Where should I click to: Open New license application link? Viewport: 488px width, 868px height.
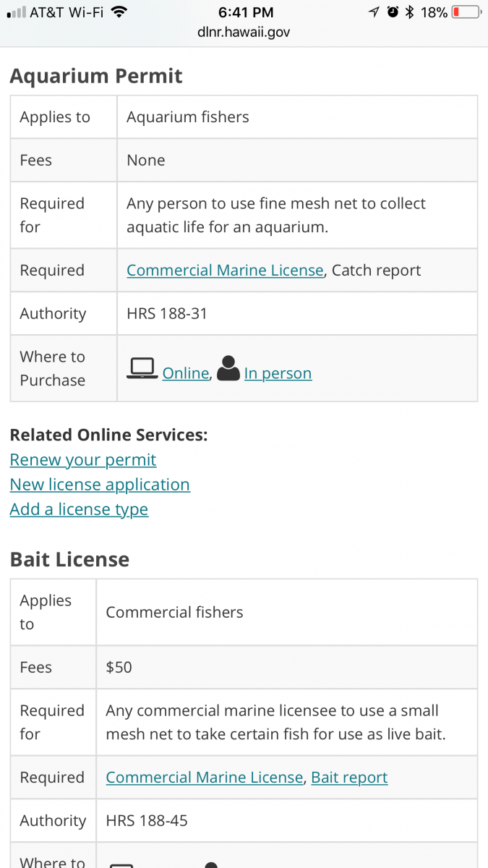coord(100,485)
